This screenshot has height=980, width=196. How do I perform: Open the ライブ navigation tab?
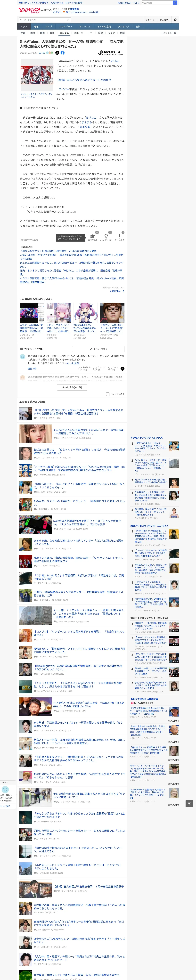click(49, 27)
